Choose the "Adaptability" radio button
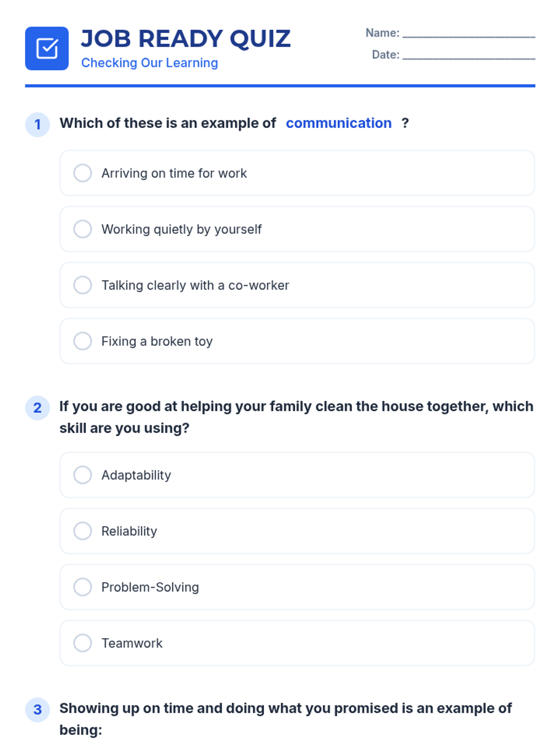This screenshot has height=747, width=560. pos(83,475)
